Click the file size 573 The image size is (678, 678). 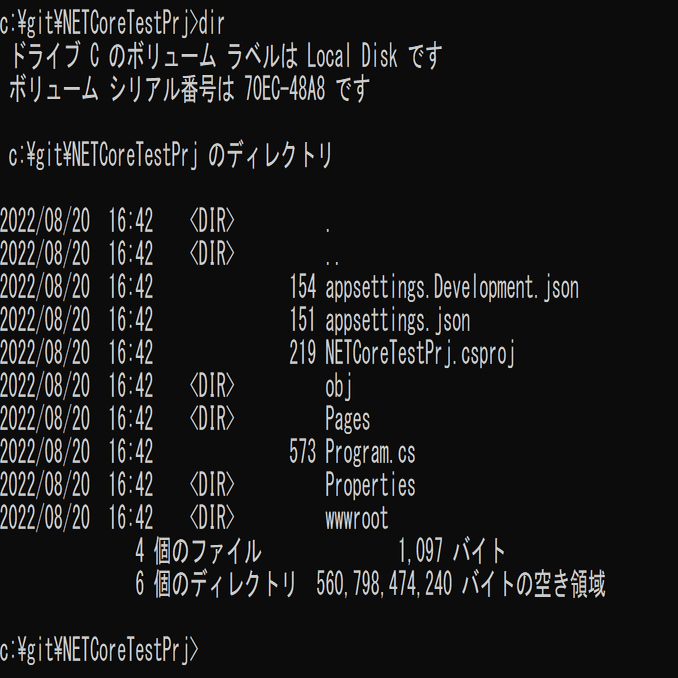[302, 452]
